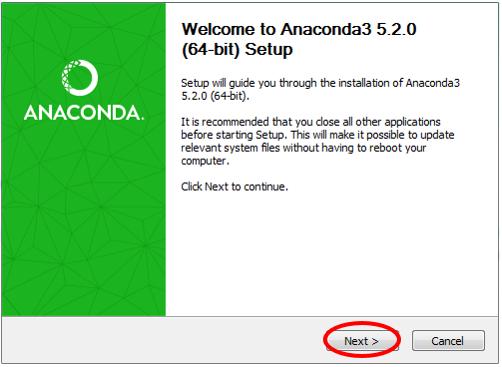
Task: Click the line mentioning "reboot your"
Action: coord(303,148)
